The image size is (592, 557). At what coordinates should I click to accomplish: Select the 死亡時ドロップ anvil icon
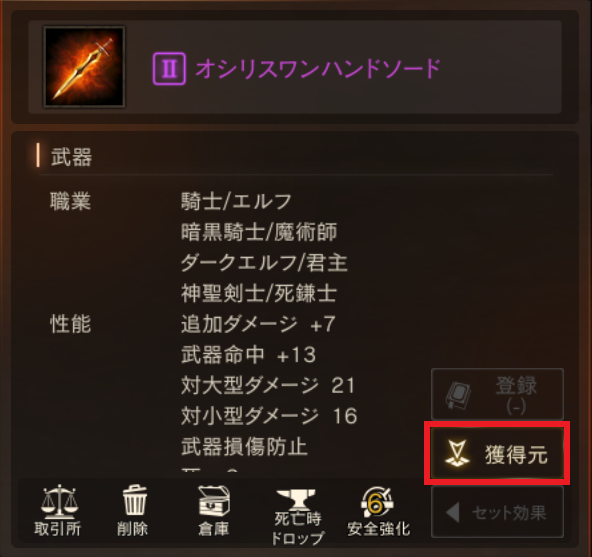[296, 499]
